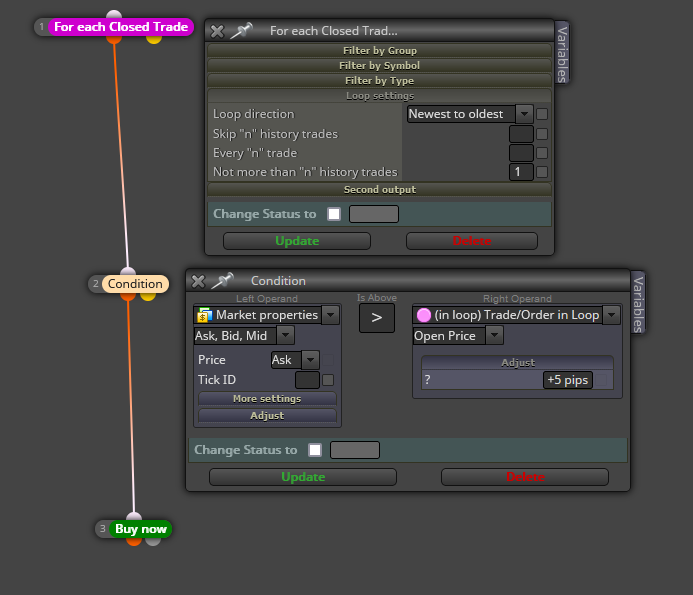
Task: Click the pink circle Trade/Order in Loop icon
Action: [423, 315]
